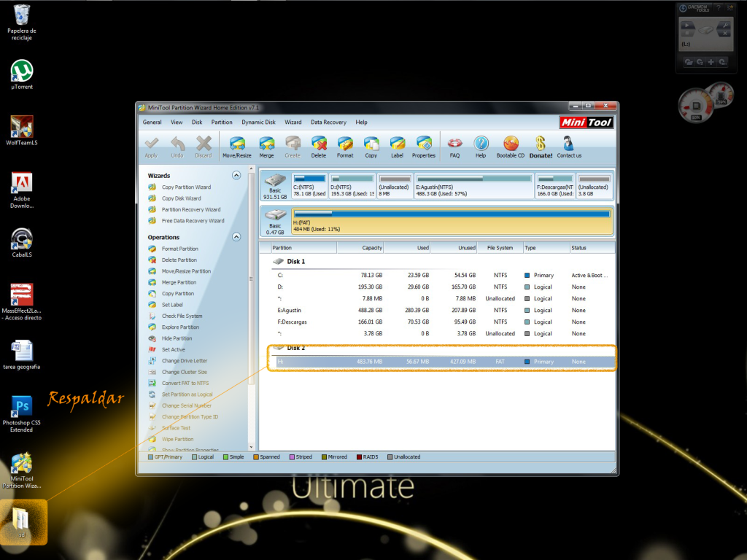
Task: Click Convert FAT to NTFS operation
Action: click(185, 384)
